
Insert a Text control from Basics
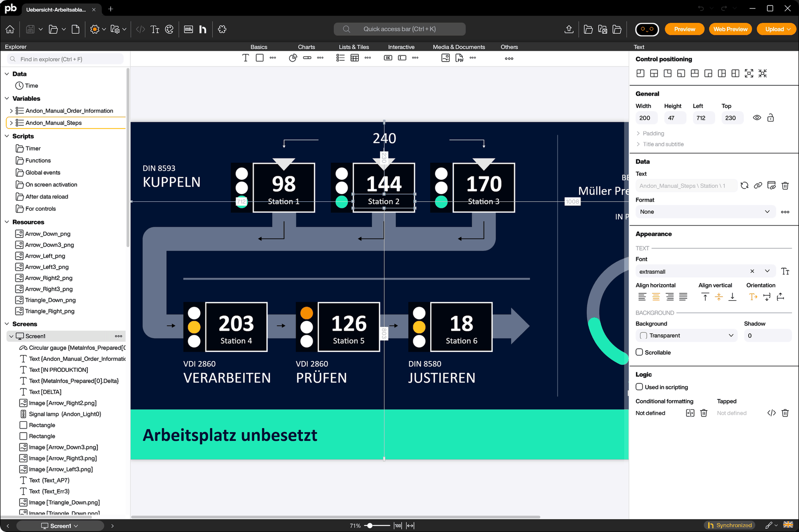click(246, 58)
